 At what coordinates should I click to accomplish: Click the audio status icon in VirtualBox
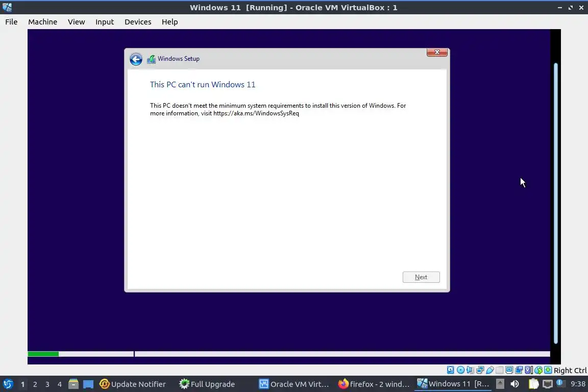click(470, 370)
